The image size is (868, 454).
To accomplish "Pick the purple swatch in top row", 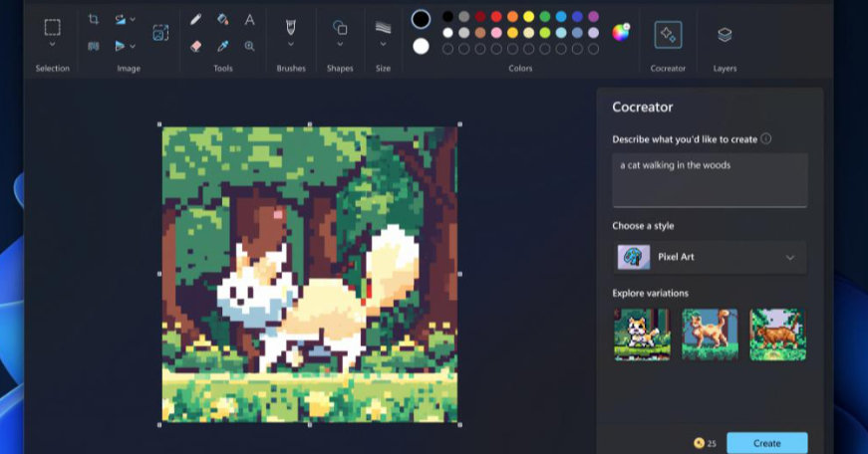I will [593, 17].
